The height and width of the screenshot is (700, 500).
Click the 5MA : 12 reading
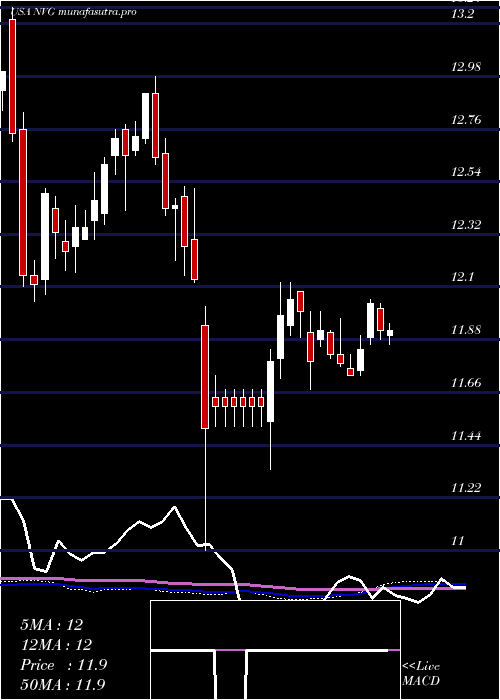(x=52, y=625)
